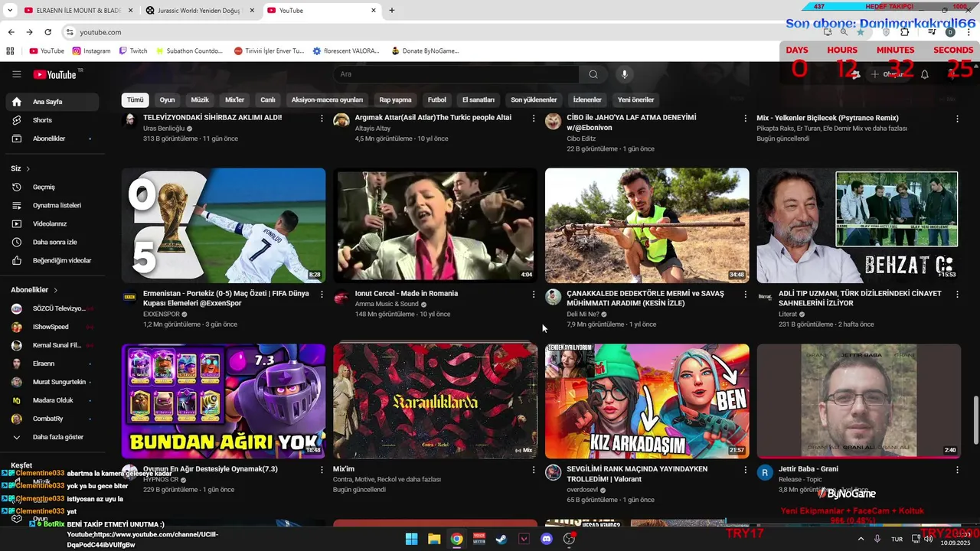Select the Rap yapma chip
980x551 pixels.
tap(395, 99)
